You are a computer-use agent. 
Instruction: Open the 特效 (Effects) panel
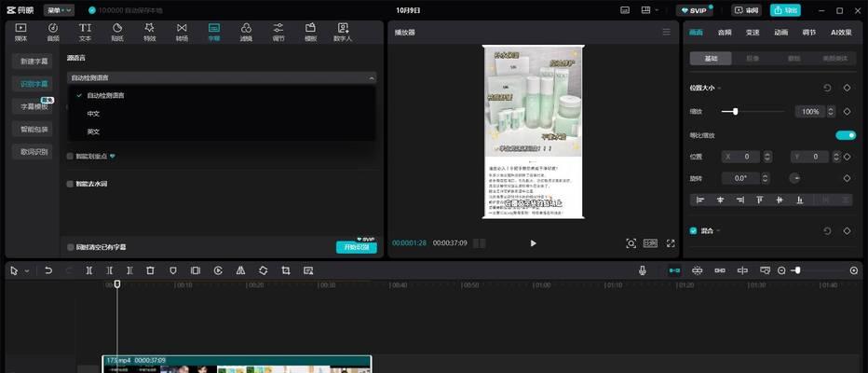(x=149, y=32)
